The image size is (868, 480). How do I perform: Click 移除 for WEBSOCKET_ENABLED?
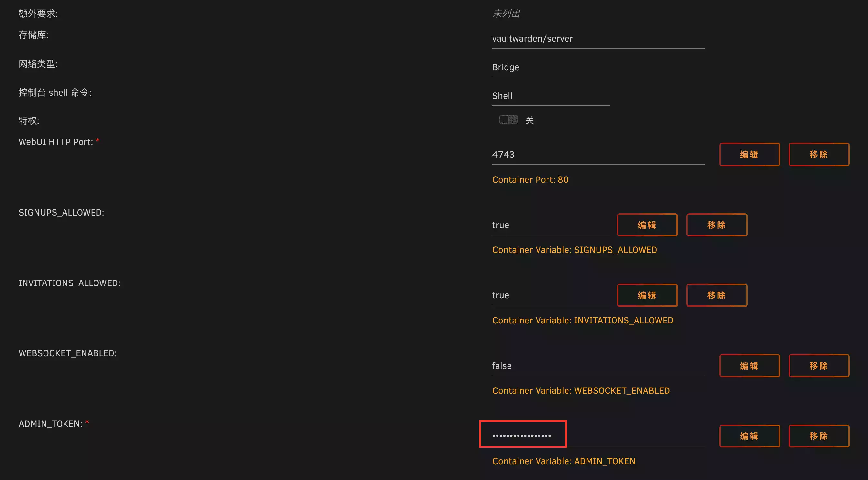[818, 366]
